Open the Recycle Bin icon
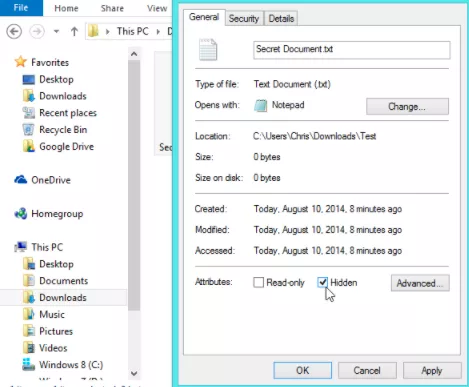The image size is (469, 387). 29,130
